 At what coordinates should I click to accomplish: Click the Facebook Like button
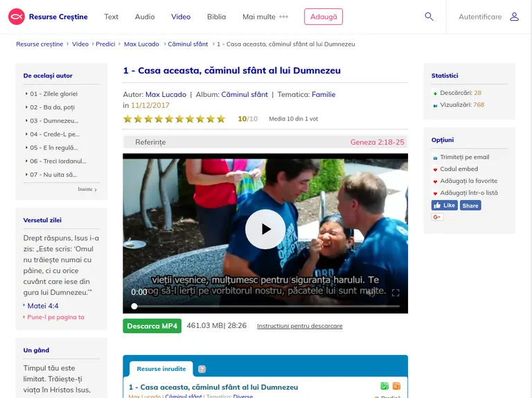[445, 206]
